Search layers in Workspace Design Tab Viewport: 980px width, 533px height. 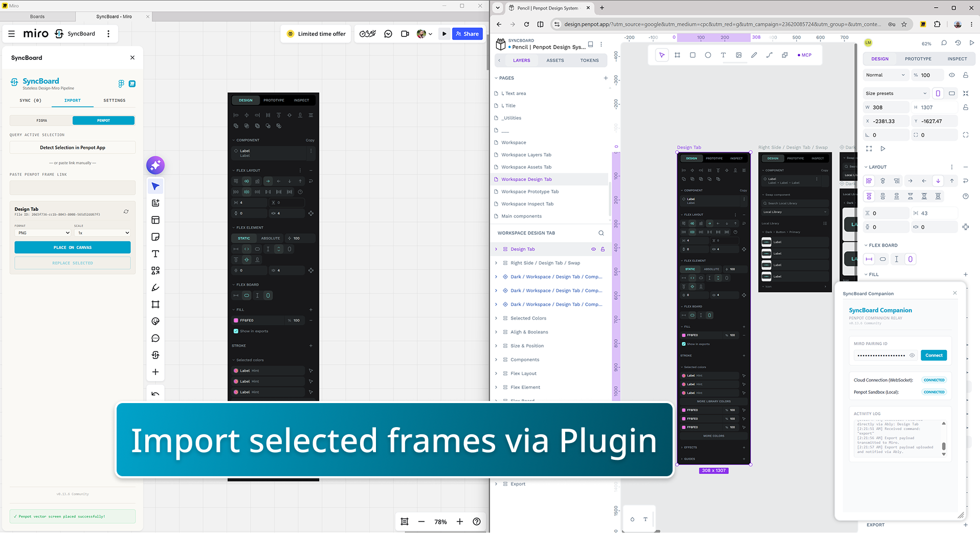601,233
